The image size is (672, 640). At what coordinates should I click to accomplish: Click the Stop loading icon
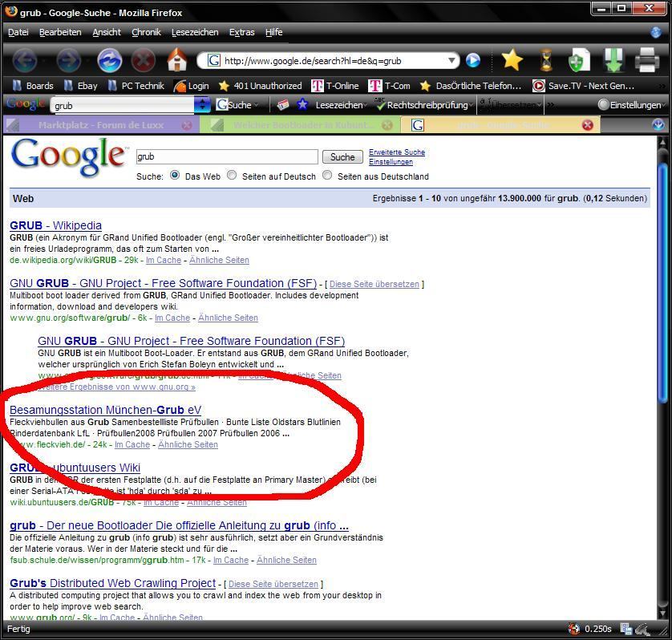pos(144,60)
